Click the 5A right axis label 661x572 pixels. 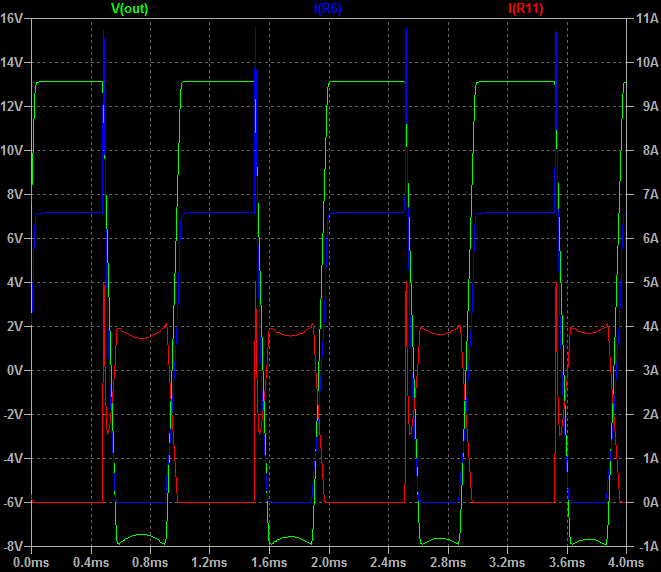(x=651, y=282)
